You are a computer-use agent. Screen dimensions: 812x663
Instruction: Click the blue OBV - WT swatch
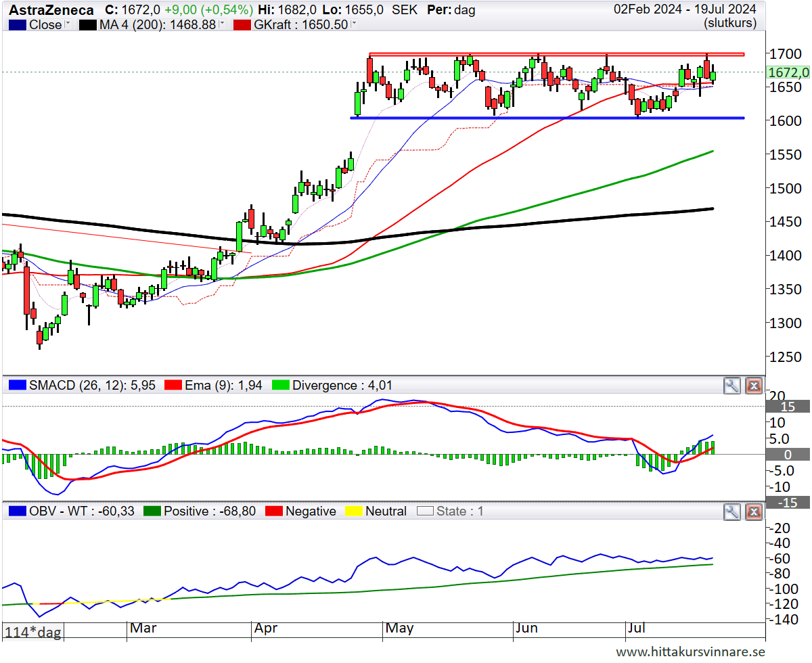click(x=18, y=511)
